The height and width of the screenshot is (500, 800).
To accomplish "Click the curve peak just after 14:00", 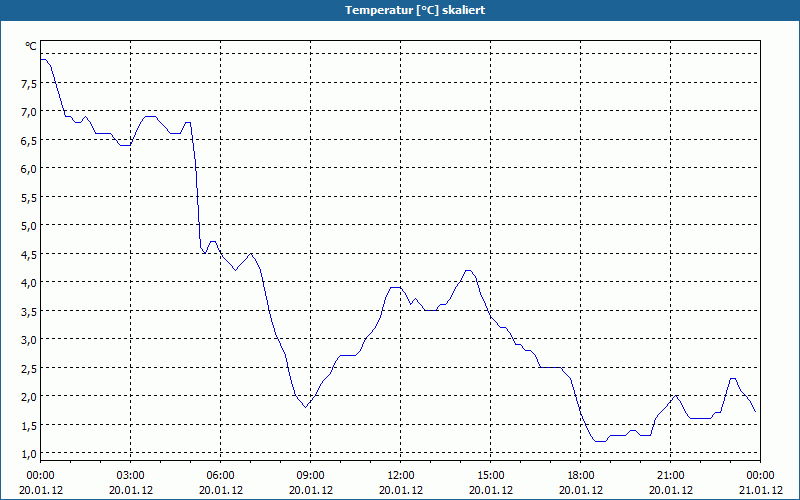I will pos(468,270).
